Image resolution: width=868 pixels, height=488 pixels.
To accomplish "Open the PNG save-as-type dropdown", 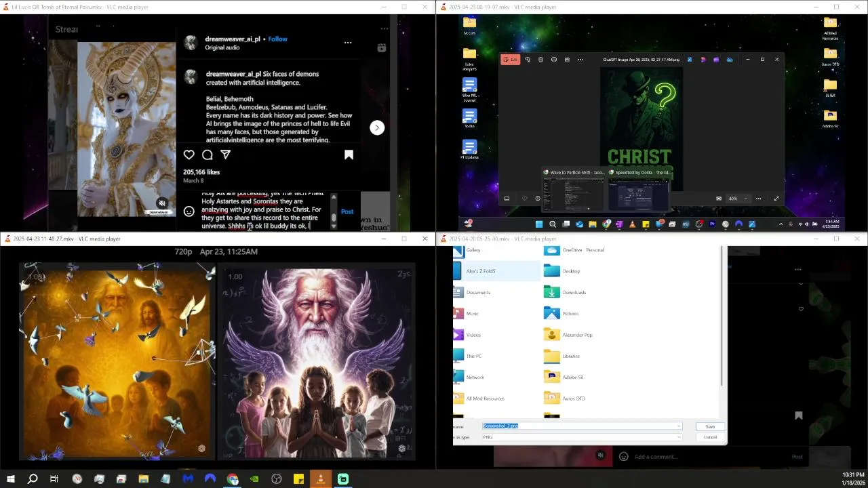I will click(582, 437).
